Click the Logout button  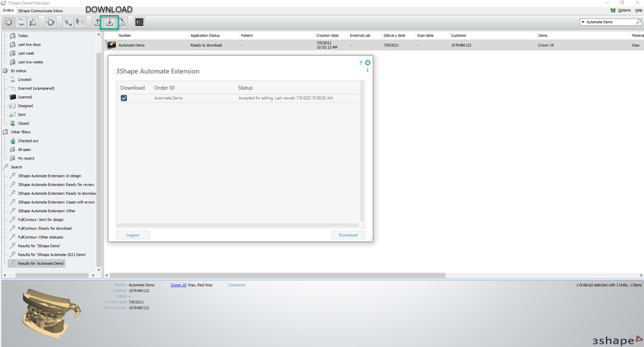[132, 235]
